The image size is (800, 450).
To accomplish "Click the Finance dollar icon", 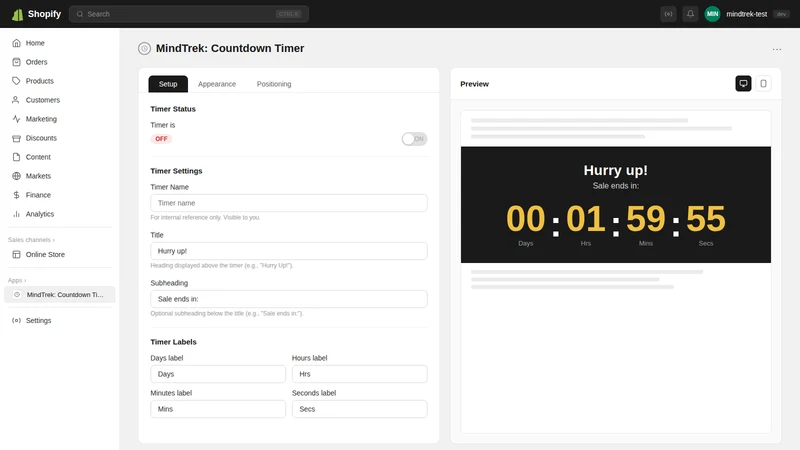I will 16,195.
